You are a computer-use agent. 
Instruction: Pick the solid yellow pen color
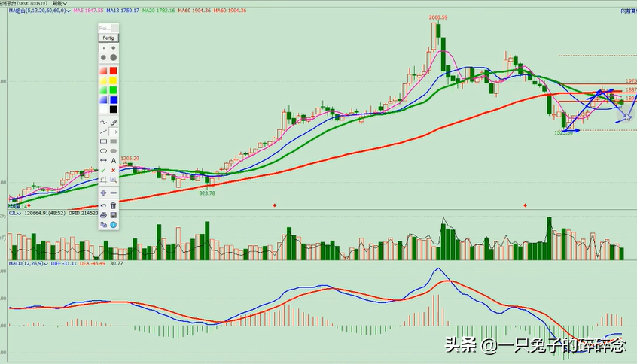pos(114,80)
